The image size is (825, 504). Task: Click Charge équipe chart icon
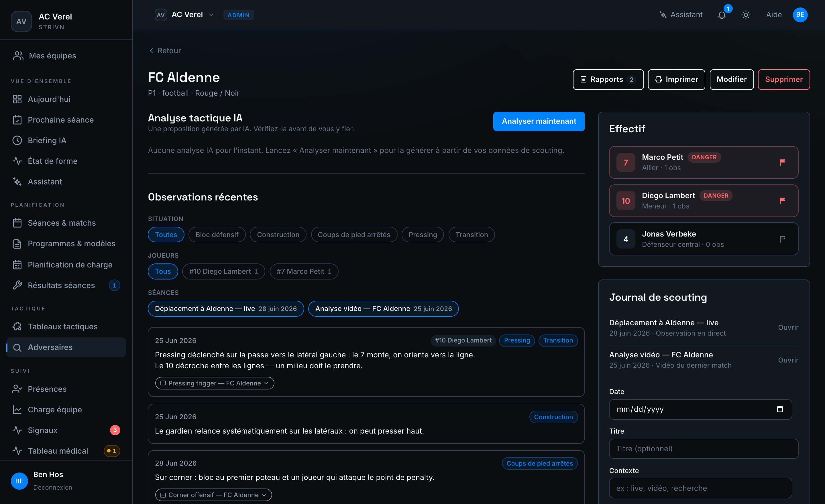(17, 409)
